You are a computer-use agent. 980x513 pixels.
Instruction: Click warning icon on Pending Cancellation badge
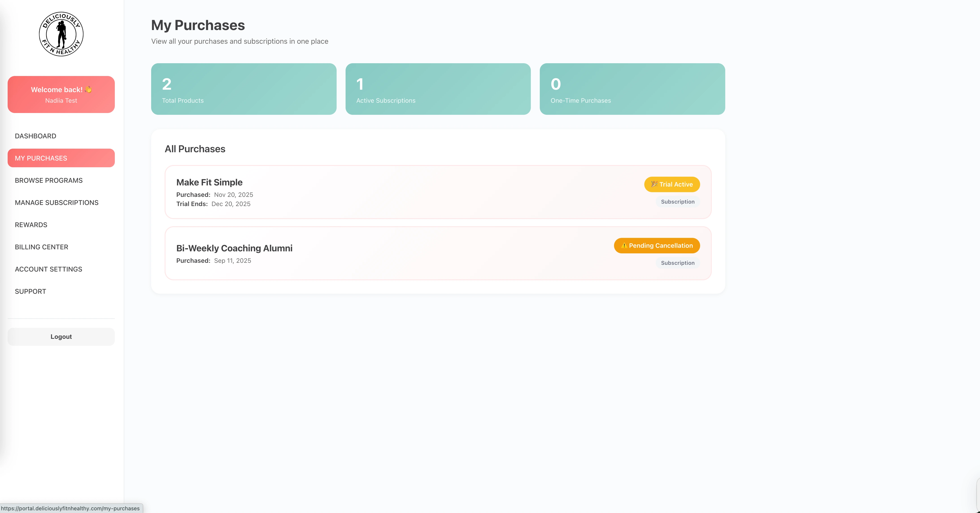(624, 246)
